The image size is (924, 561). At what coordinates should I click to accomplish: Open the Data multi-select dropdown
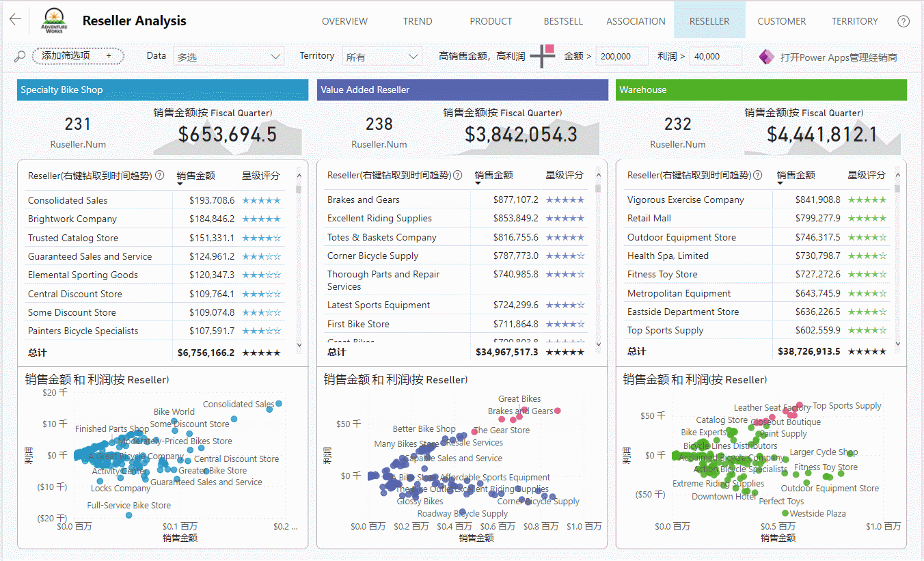pos(229,57)
